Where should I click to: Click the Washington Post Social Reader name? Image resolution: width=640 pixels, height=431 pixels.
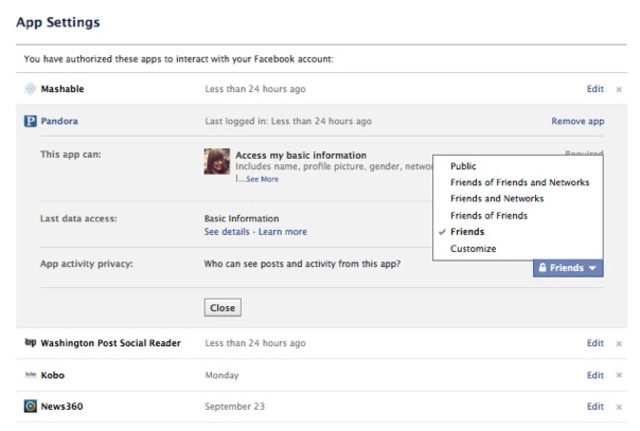tap(111, 343)
